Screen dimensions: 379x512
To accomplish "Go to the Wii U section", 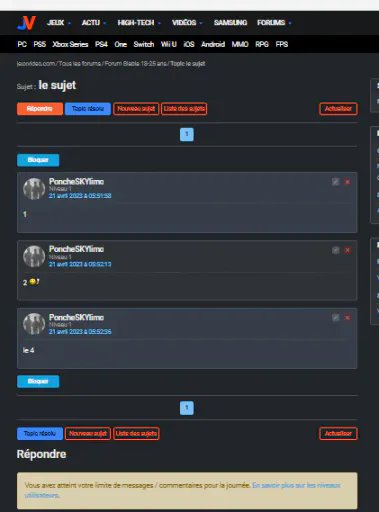I will click(169, 44).
